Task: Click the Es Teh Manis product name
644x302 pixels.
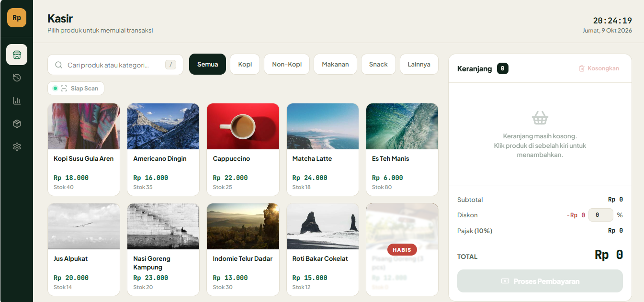Action: [391, 158]
